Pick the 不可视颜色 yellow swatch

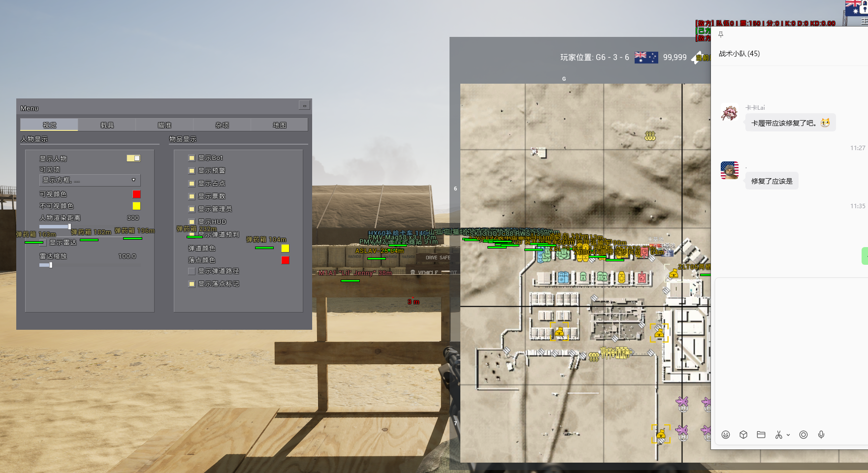pos(136,206)
